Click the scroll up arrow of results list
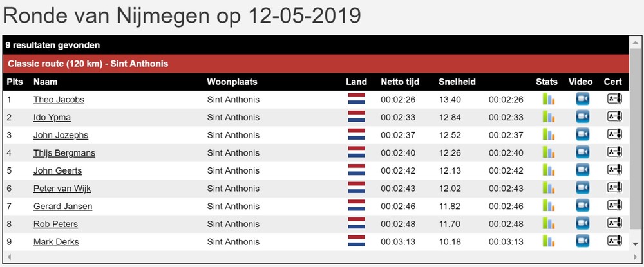This screenshot has width=644, height=267. click(636, 42)
